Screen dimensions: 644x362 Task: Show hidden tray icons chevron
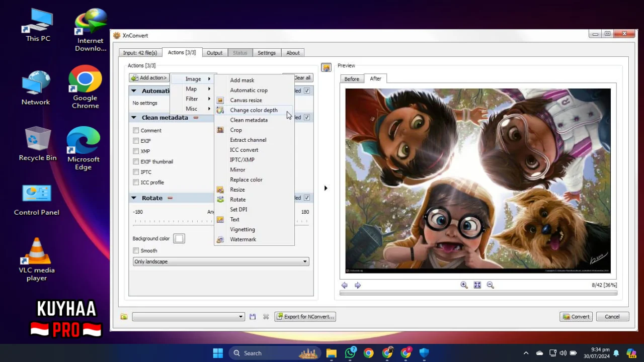pos(526,353)
